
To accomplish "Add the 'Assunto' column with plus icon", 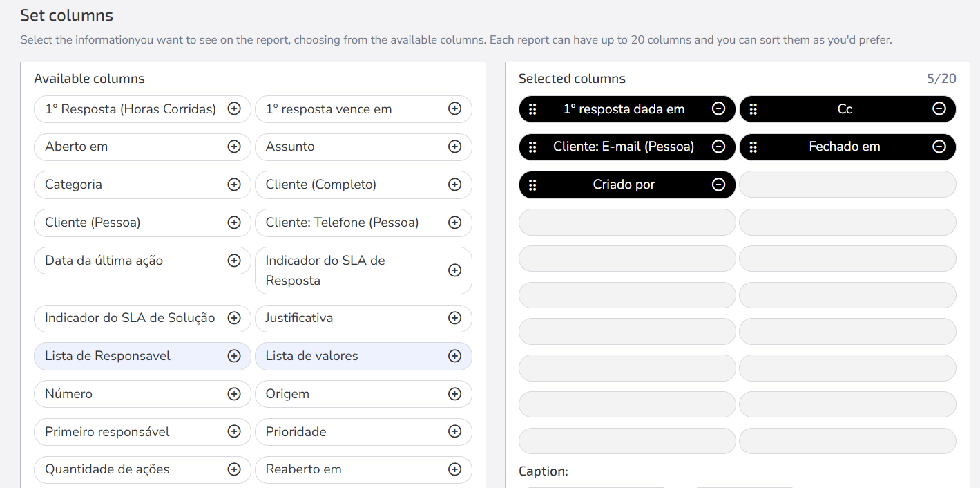I will point(454,147).
